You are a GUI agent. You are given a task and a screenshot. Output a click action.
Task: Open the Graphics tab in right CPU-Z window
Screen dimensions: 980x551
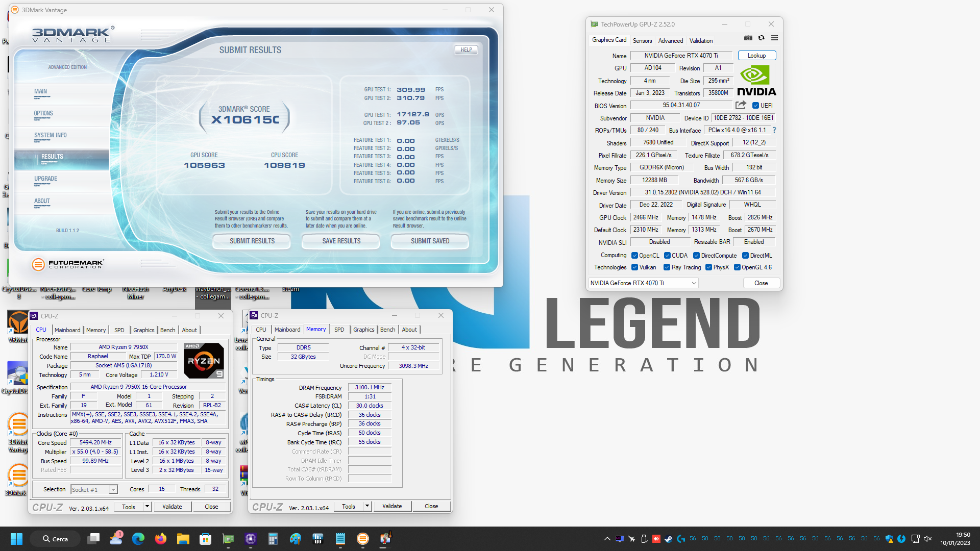pos(363,330)
